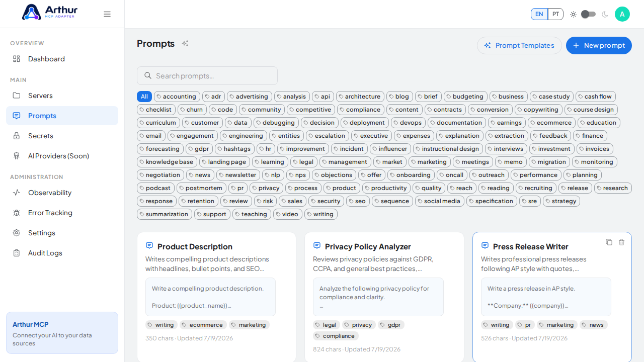
Task: Open the Privacy Policy Analyzer prompt title
Action: coord(368,246)
